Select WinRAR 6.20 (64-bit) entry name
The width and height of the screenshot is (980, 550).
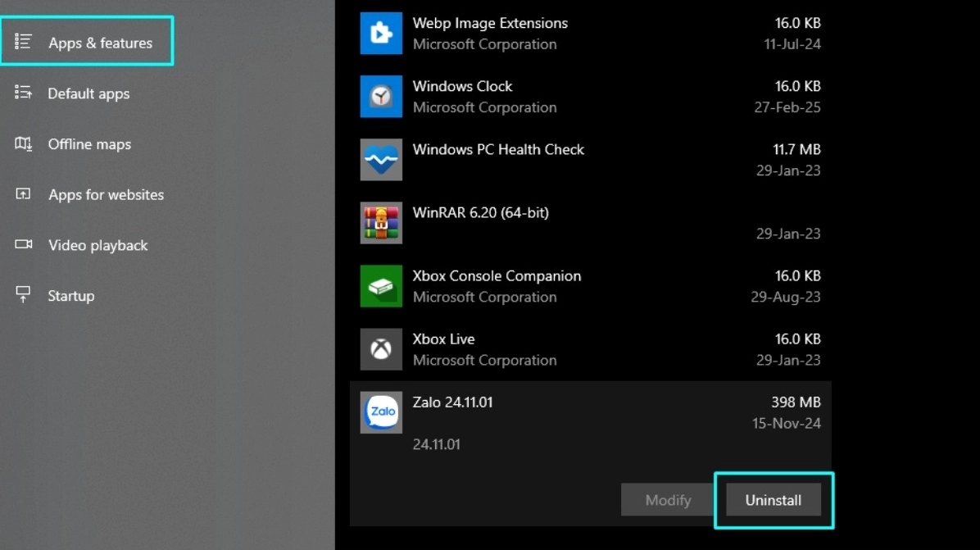(x=481, y=213)
